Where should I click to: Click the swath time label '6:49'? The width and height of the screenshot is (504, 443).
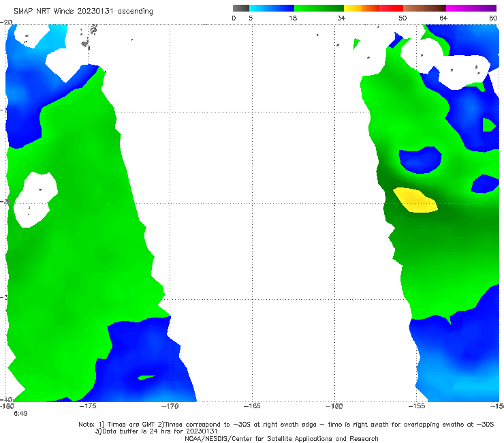(20, 414)
